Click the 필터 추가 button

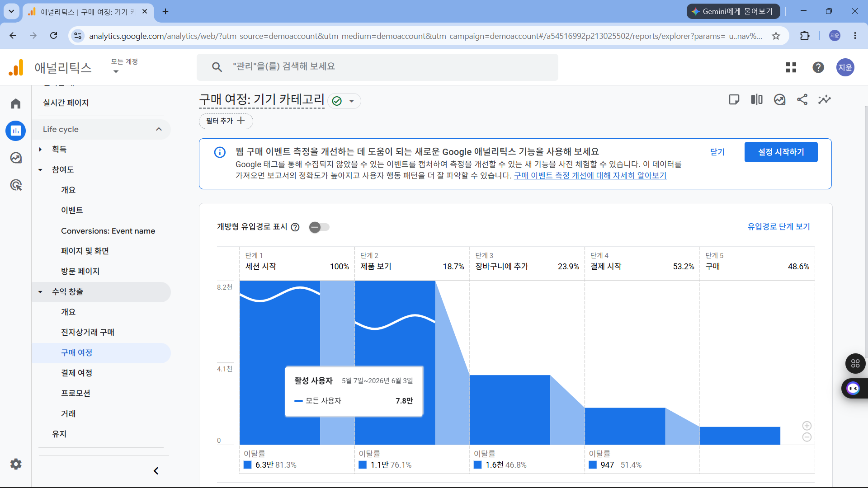226,121
